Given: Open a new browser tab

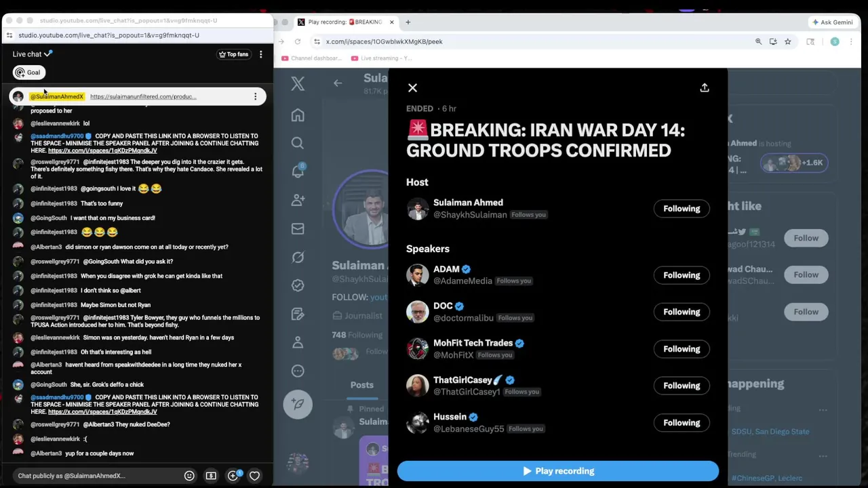Looking at the screenshot, I should [408, 22].
